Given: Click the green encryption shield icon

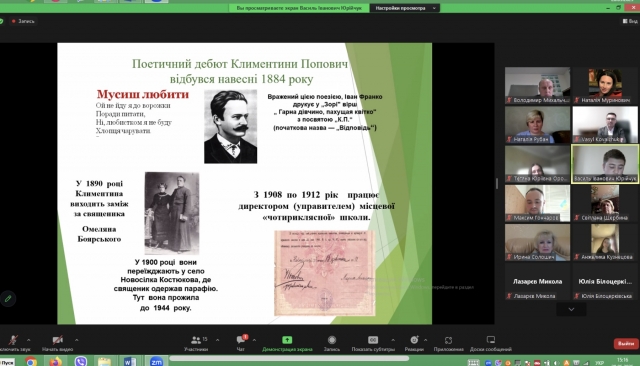Looking at the screenshot, I should coord(1,21).
